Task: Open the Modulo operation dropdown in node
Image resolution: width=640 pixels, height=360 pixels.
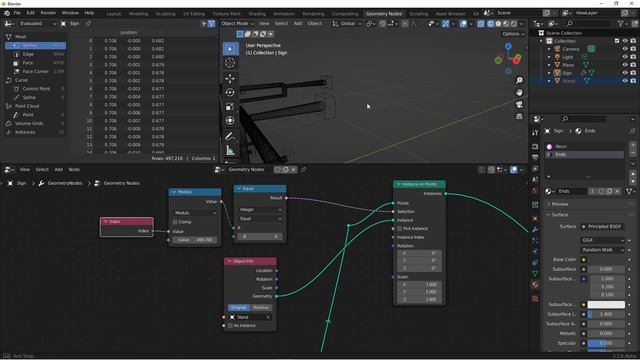Action: 195,213
